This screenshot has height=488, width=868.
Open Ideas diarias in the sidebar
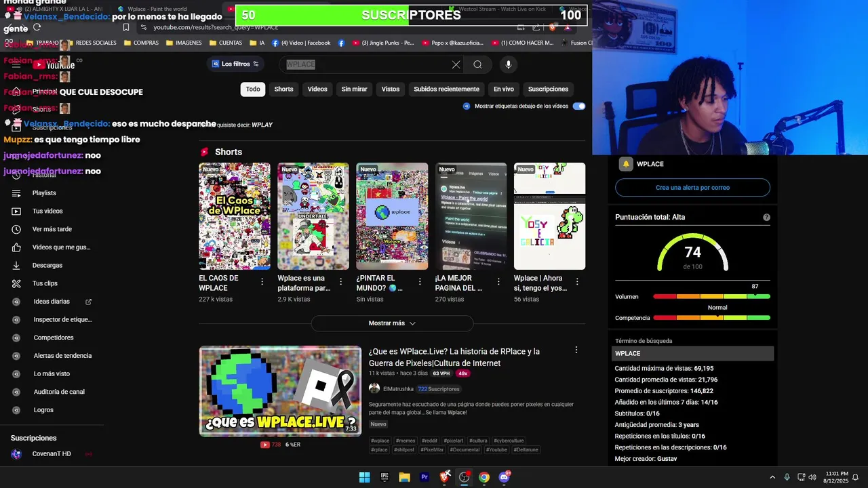(x=52, y=302)
